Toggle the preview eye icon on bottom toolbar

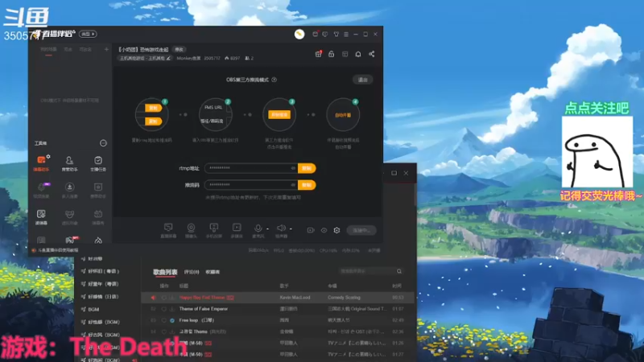(324, 230)
